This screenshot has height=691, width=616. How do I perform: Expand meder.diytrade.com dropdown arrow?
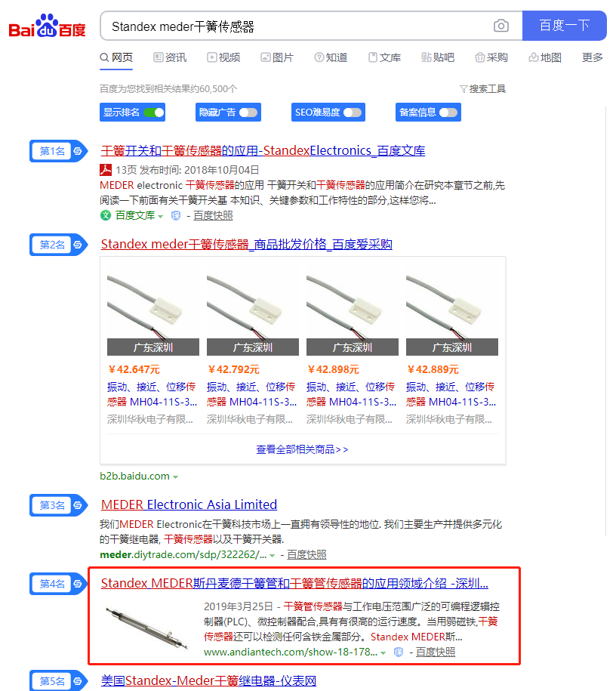click(273, 556)
